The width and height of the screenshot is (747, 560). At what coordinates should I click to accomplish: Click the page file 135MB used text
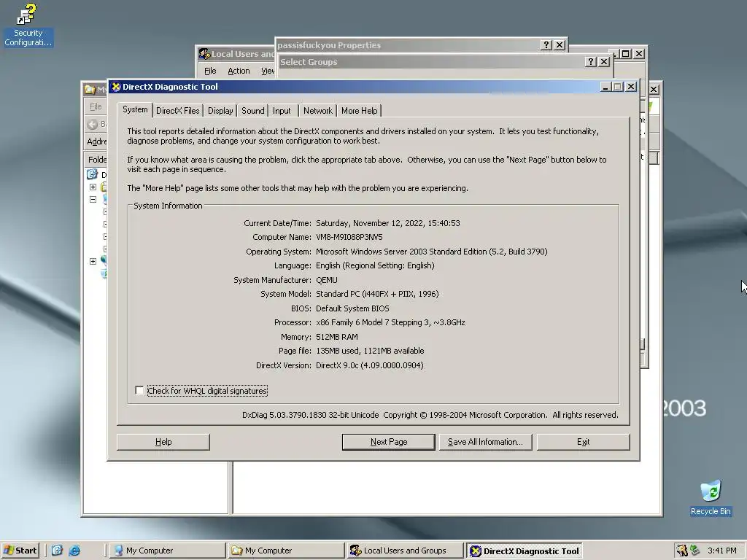[x=370, y=351]
